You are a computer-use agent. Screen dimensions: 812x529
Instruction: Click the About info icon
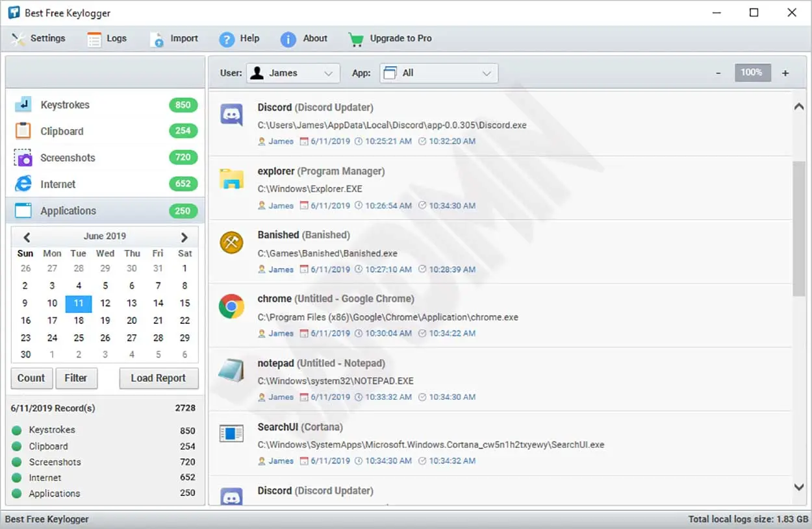point(288,39)
